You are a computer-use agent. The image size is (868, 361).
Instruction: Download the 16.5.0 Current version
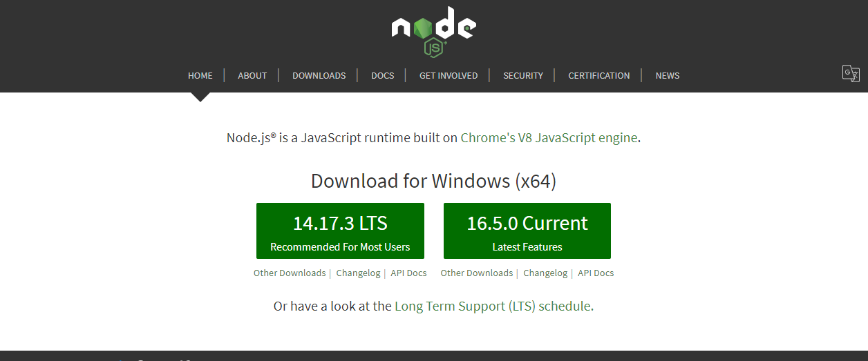click(527, 231)
